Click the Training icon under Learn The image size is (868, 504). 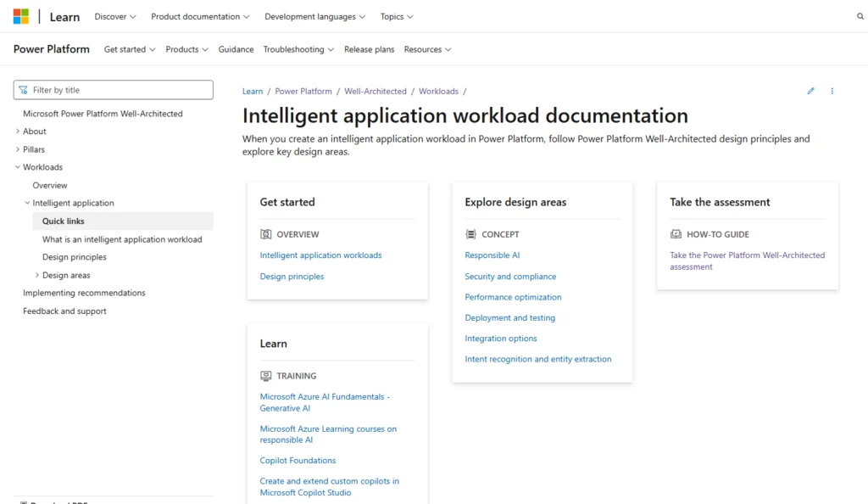click(x=266, y=376)
